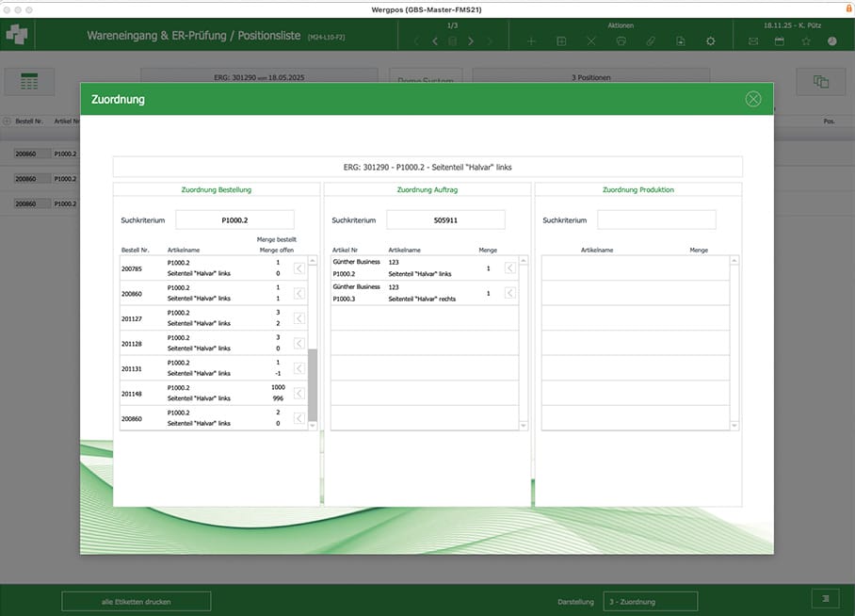The image size is (855, 616).
Task: Click the assign arrow for order 201127
Action: (299, 318)
